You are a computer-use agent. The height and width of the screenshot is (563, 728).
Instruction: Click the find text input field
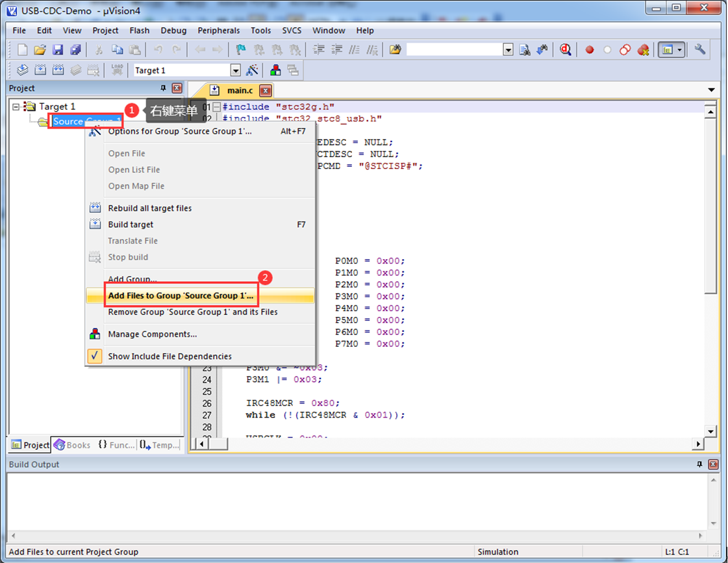455,49
